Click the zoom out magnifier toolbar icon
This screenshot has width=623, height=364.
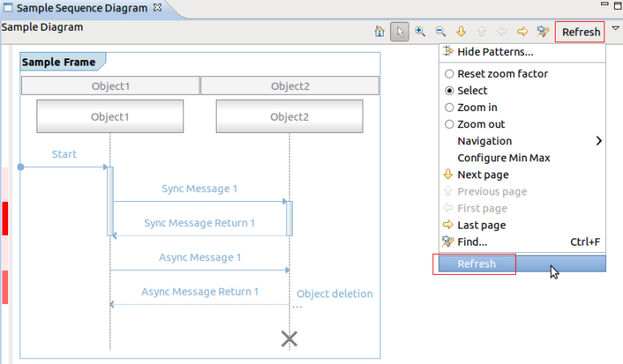point(440,32)
